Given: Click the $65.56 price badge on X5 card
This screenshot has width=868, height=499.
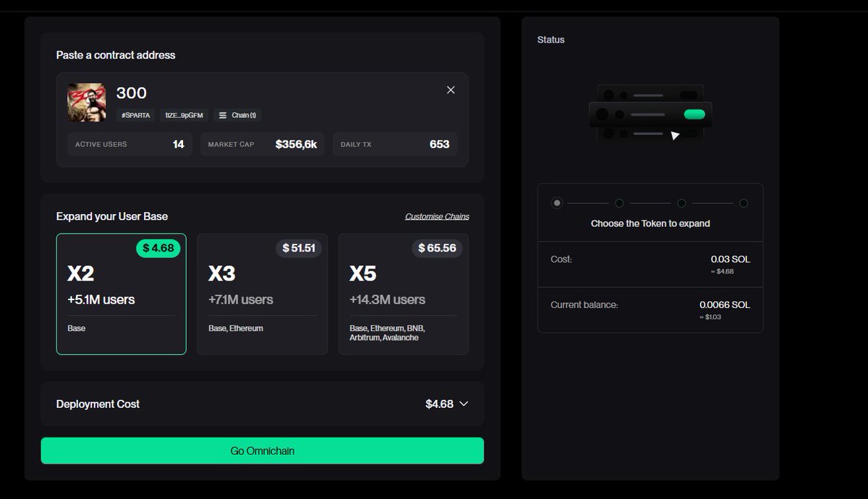Looking at the screenshot, I should (x=437, y=248).
